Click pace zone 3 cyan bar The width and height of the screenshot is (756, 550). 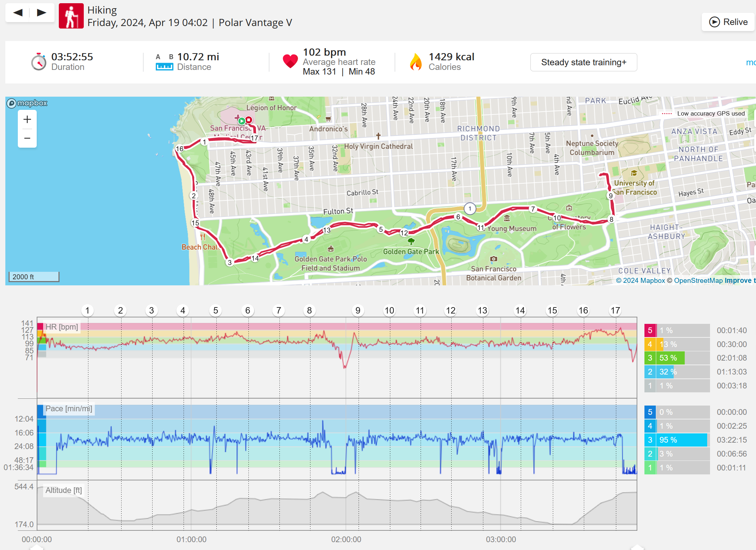682,440
